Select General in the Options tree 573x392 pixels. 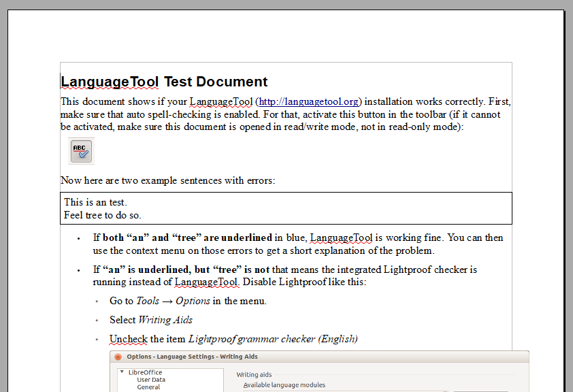point(148,387)
